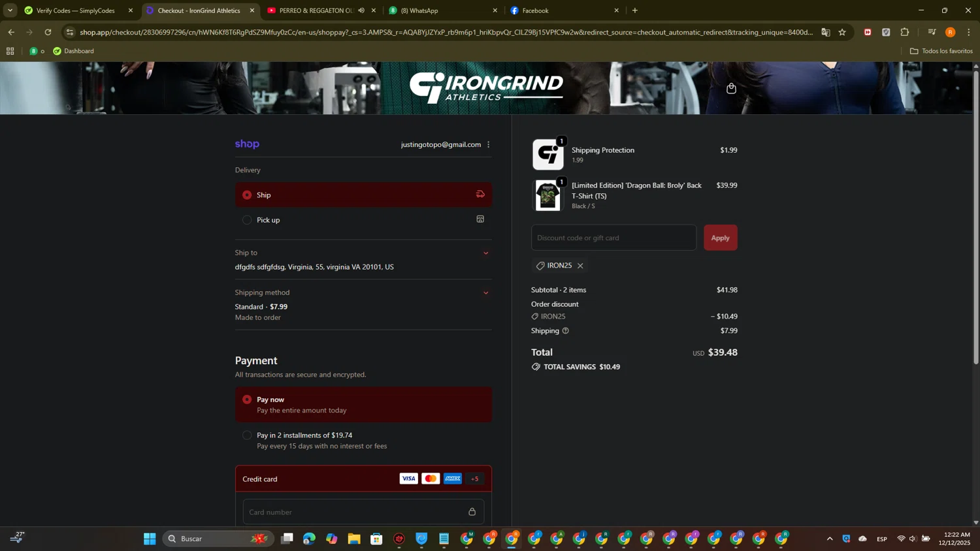Close the Checkout - IronGrind Athletics tab
Viewport: 980px width, 551px height.
click(252, 10)
